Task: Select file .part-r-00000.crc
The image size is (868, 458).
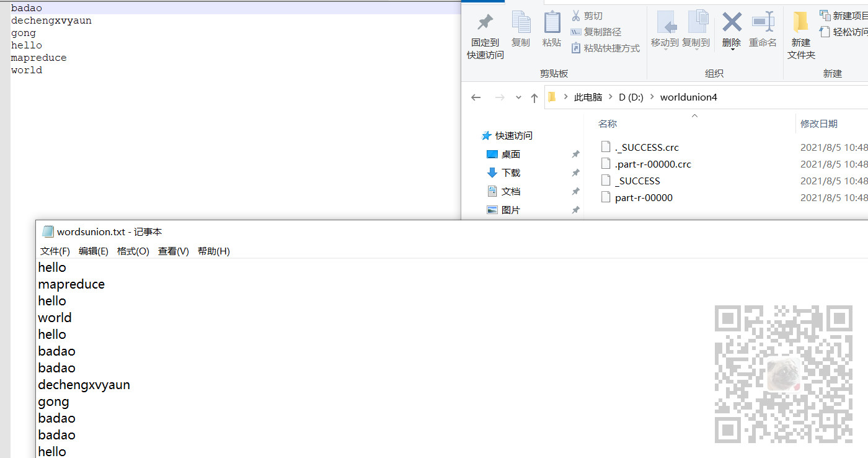Action: click(653, 164)
